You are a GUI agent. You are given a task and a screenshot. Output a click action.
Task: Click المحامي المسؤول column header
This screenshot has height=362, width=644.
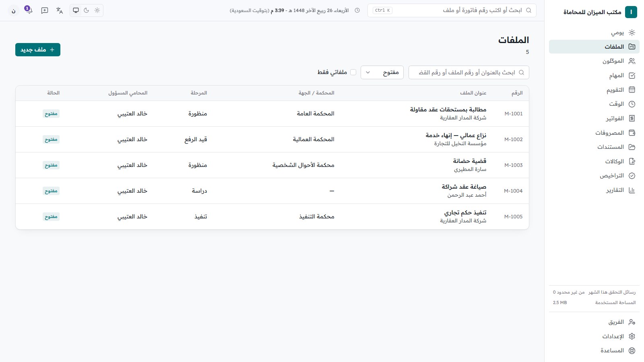click(128, 93)
